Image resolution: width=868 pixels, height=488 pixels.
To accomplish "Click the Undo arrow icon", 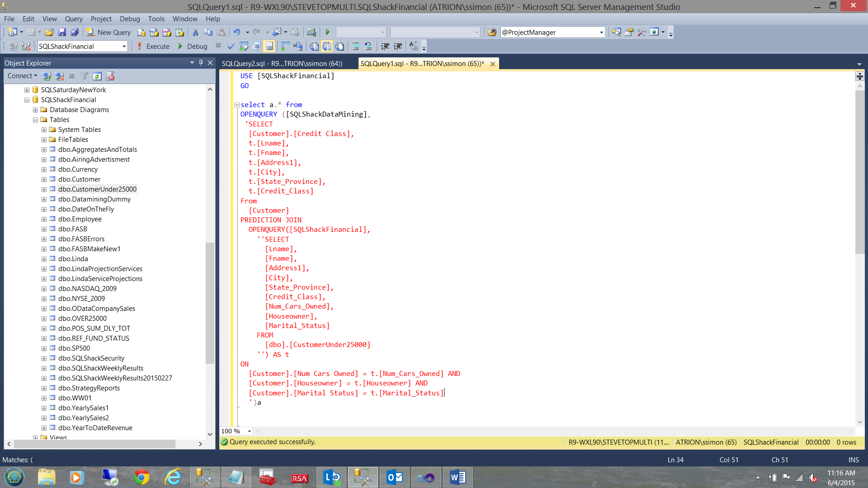I will tap(236, 32).
